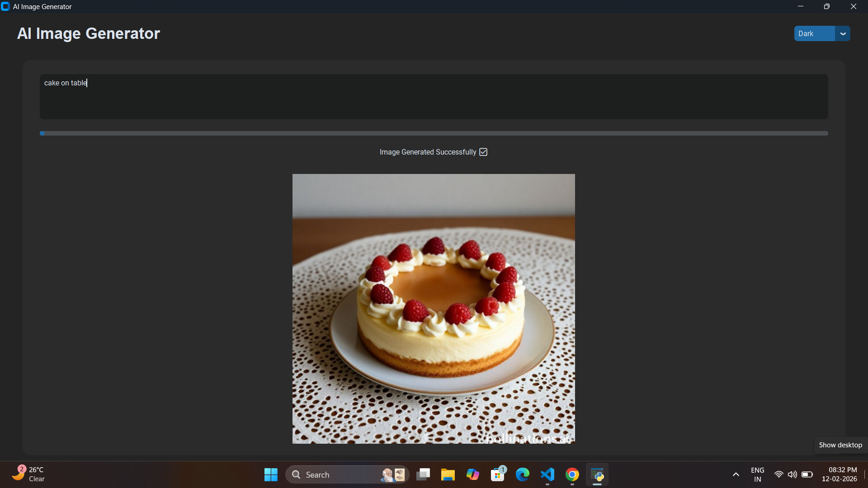Open the clock showing 08:32 PM

(x=840, y=475)
